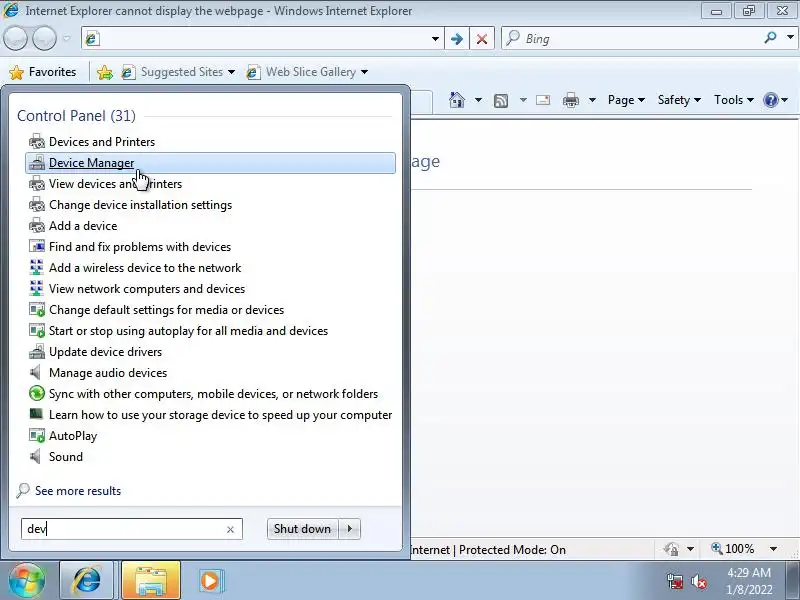Open the recent pages dropdown
Image resolution: width=800 pixels, height=600 pixels.
click(67, 38)
